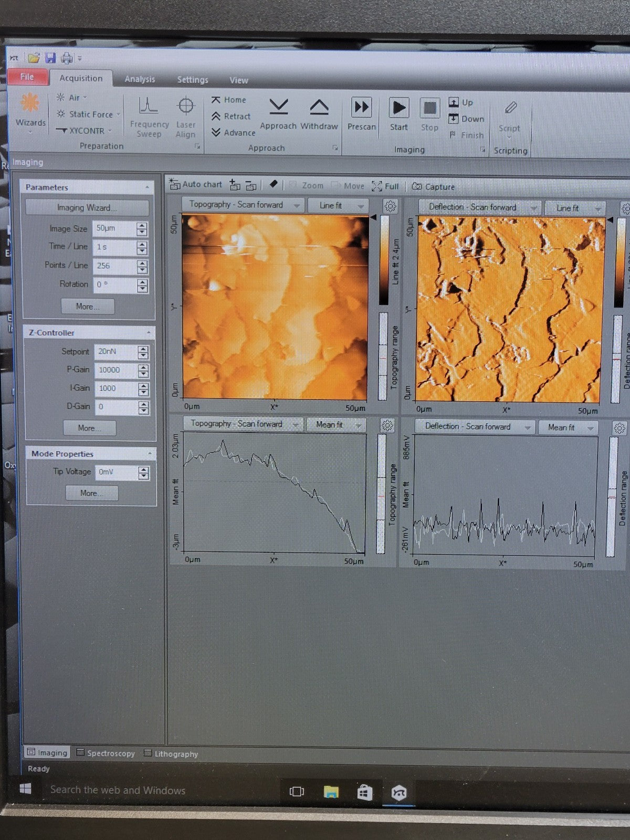Click the Withdraw icon

(x=319, y=108)
